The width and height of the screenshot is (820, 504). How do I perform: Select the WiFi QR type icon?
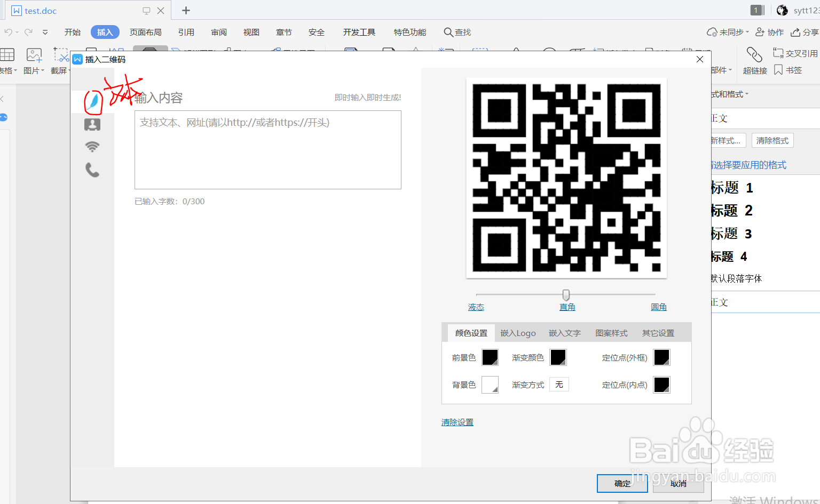92,147
